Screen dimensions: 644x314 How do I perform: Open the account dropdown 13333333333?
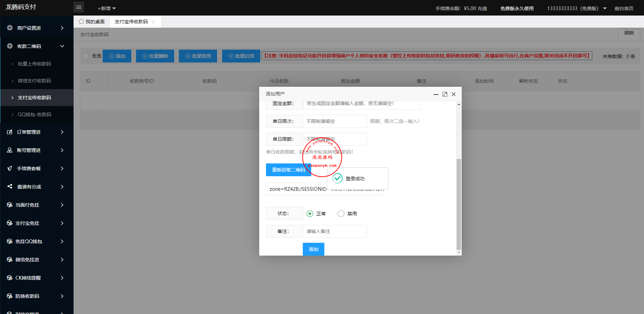tap(576, 8)
